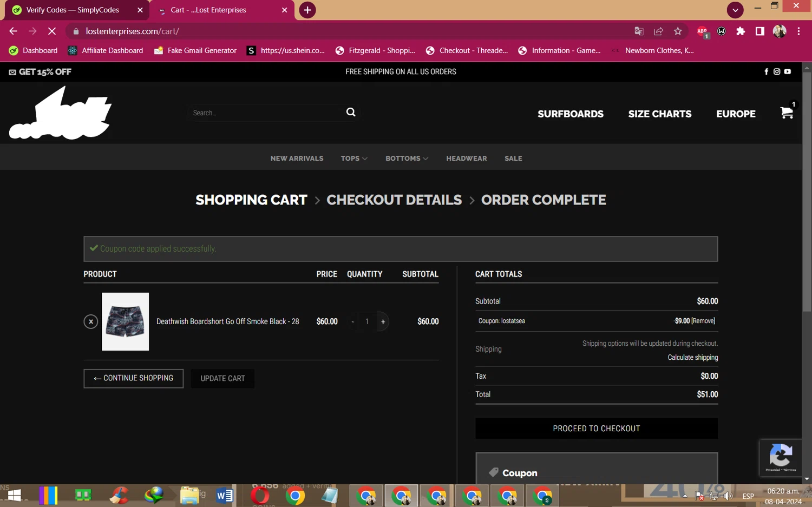Click the Shopping Cart breadcrumb step
812x507 pixels.
[x=251, y=200]
